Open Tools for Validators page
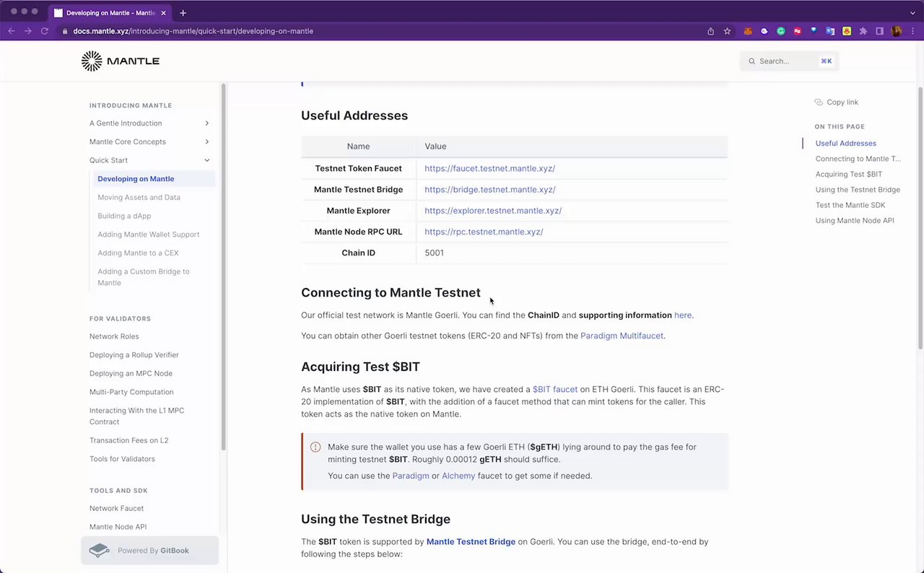Viewport: 924px width, 573px height. pos(122,459)
